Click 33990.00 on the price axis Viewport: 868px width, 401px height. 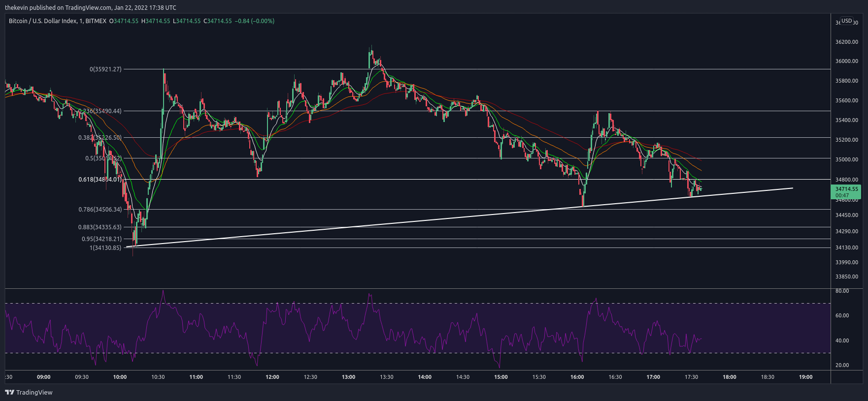click(x=847, y=262)
